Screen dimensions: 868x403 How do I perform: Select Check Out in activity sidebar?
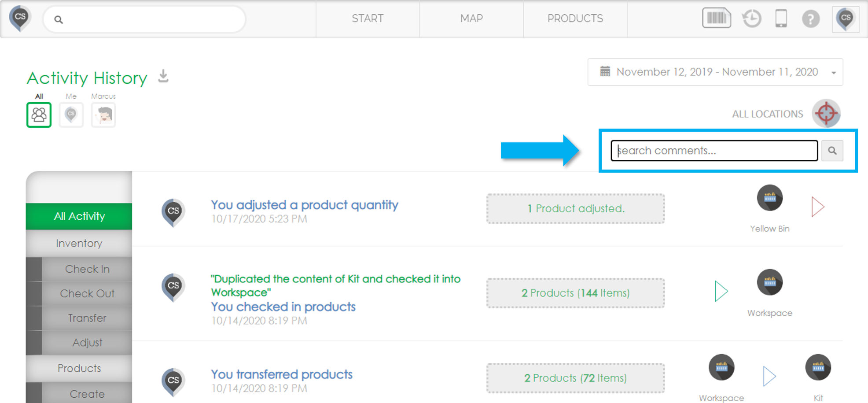pos(87,293)
